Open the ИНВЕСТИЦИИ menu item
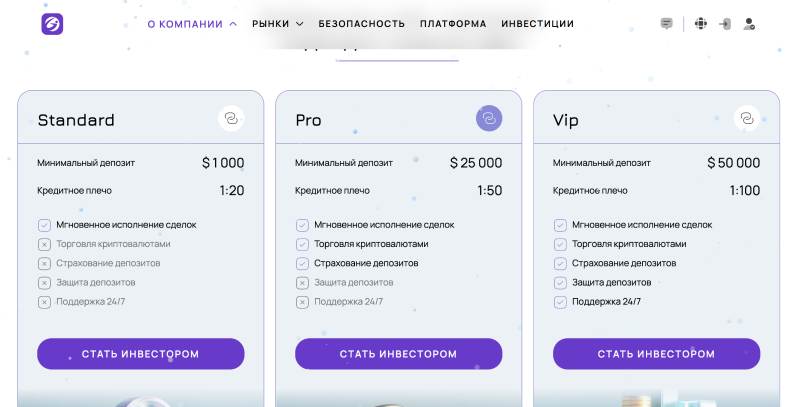800x407 pixels. tap(537, 24)
